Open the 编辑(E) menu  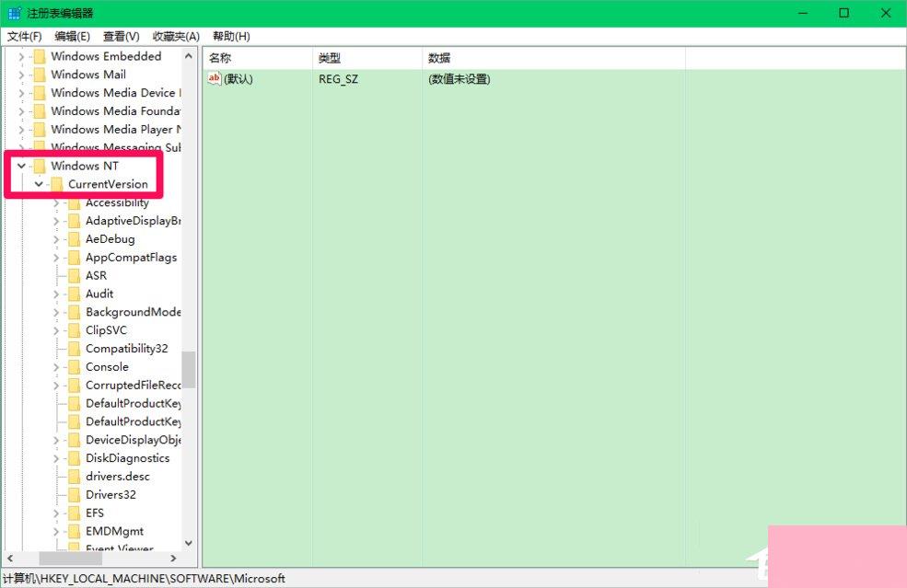pos(72,36)
